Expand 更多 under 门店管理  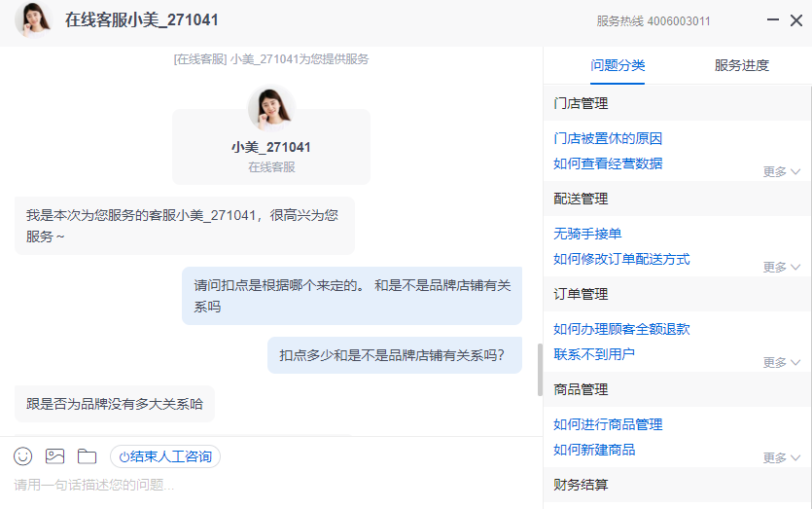coord(781,171)
